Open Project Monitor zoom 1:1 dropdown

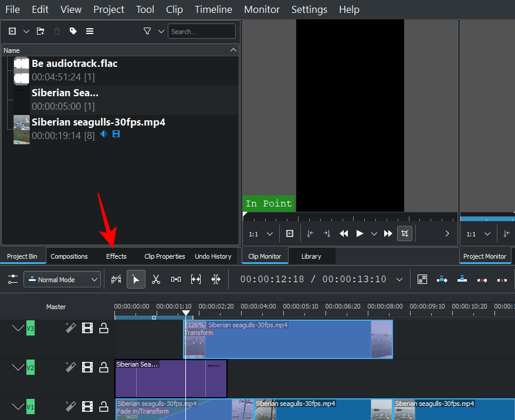point(479,234)
